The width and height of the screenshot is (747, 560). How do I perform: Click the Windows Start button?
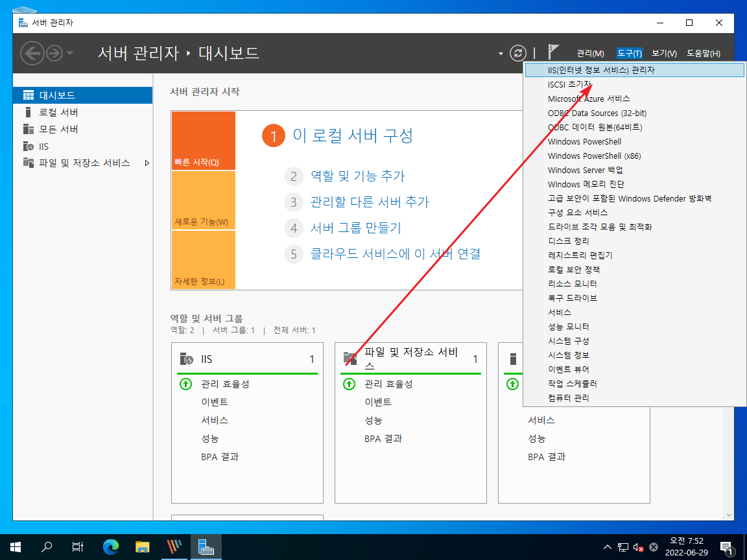16,546
